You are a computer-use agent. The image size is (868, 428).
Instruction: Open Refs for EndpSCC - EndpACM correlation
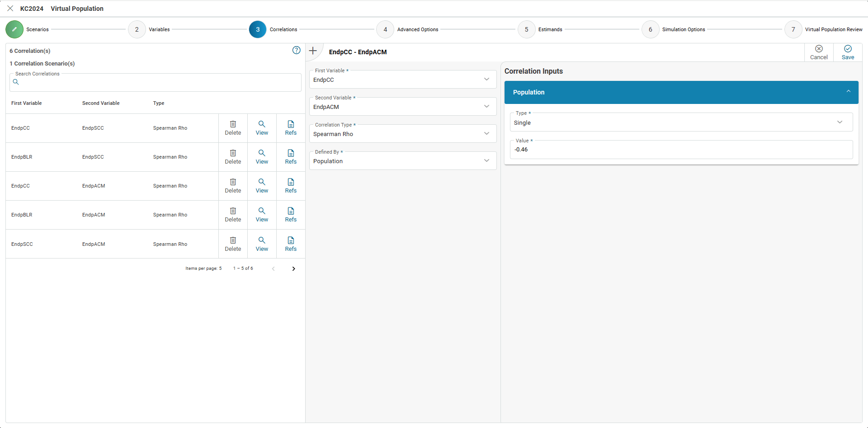[291, 244]
